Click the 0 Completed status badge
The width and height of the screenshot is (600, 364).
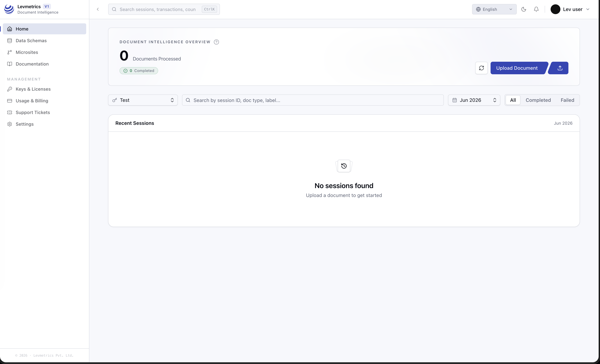[139, 71]
